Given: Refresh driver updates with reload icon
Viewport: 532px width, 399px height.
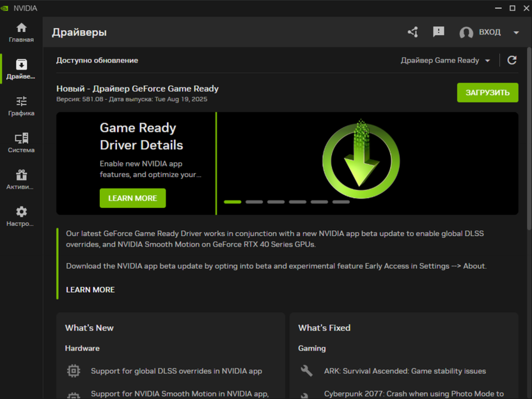Looking at the screenshot, I should coord(512,60).
